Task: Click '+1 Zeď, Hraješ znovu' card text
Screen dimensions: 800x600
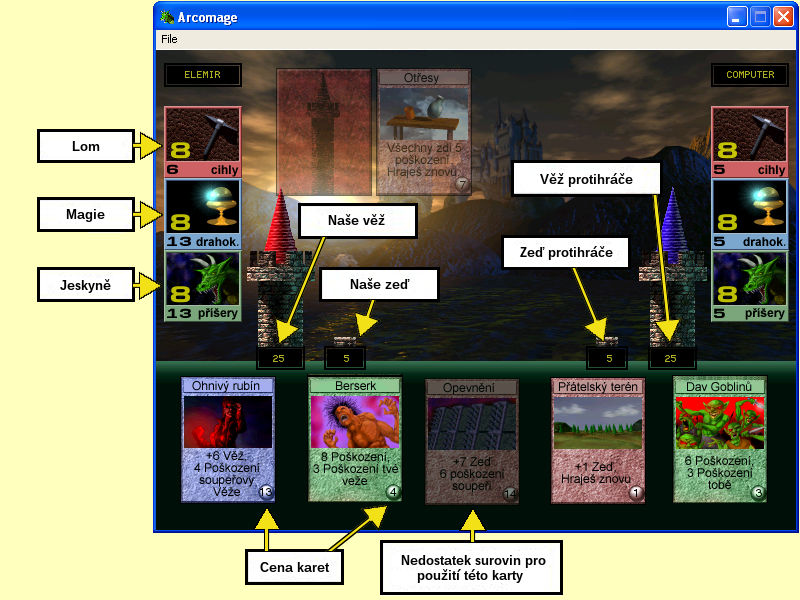Action: pos(596,473)
